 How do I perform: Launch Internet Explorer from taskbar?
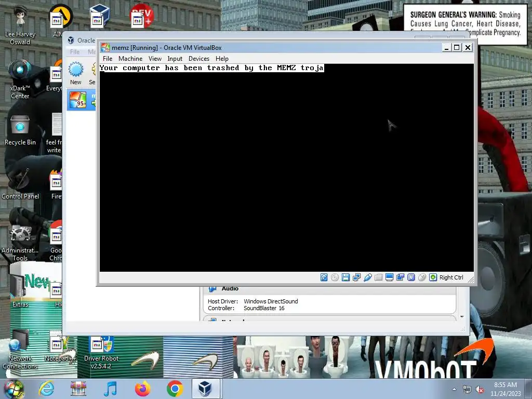(x=46, y=389)
